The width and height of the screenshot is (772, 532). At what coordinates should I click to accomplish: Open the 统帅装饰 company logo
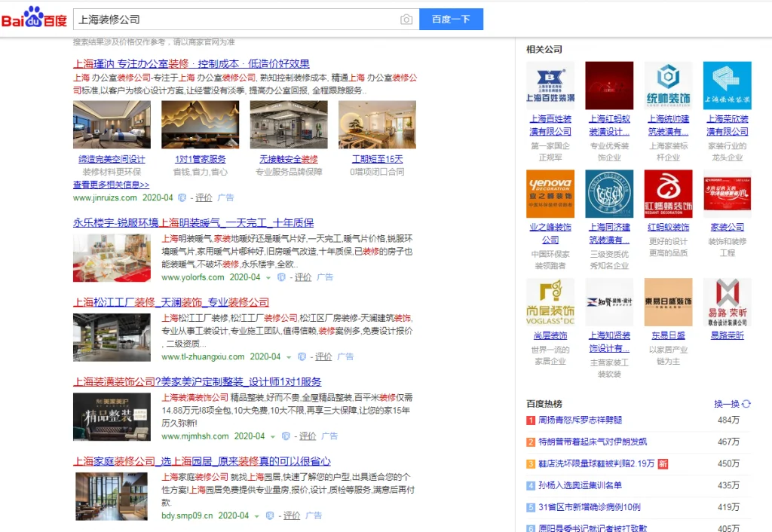tap(668, 86)
